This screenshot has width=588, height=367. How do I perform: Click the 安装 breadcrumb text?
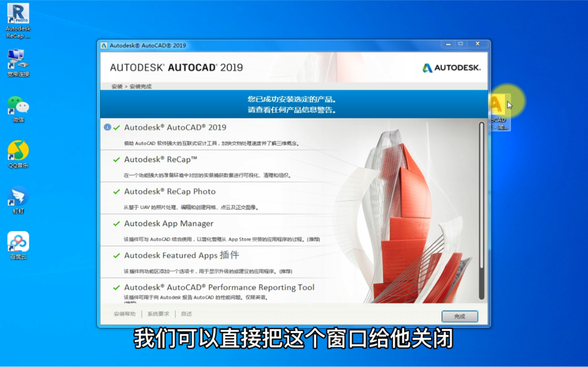click(x=117, y=87)
